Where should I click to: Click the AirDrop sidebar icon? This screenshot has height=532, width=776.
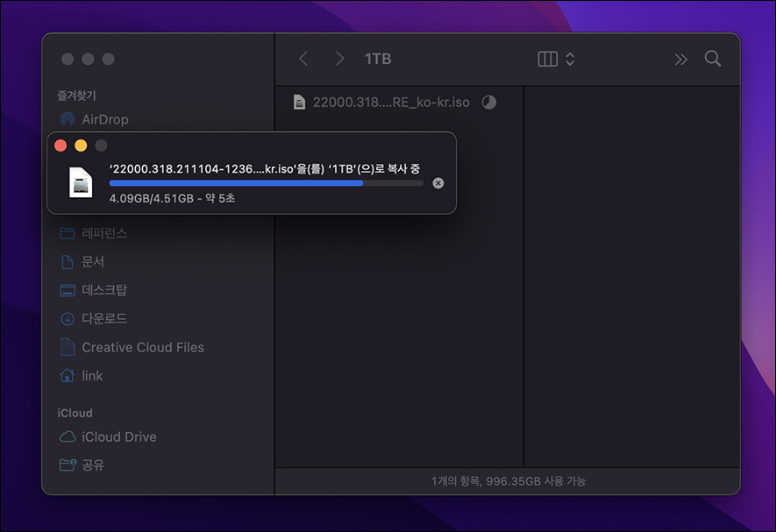(68, 119)
